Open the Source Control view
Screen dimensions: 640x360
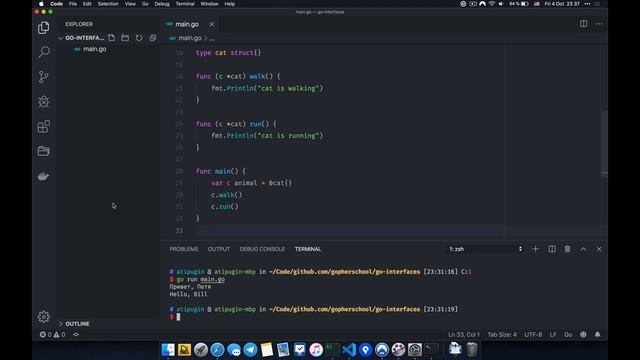click(x=44, y=77)
